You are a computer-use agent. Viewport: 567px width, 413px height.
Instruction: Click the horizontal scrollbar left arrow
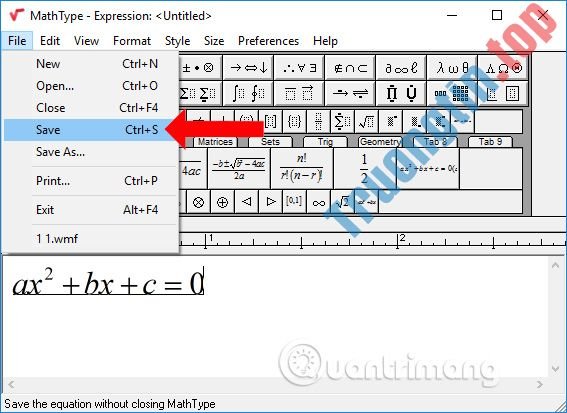click(x=11, y=384)
